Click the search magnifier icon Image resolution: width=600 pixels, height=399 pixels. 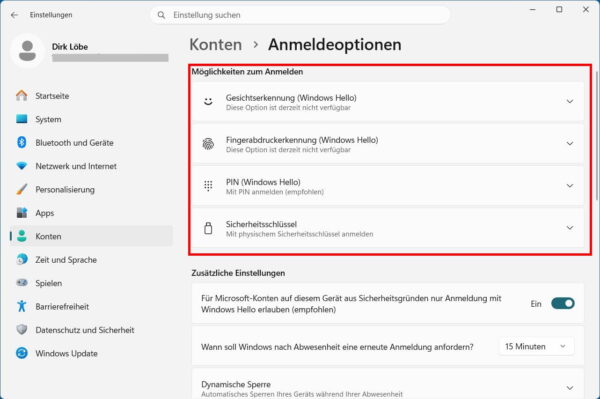pos(161,15)
